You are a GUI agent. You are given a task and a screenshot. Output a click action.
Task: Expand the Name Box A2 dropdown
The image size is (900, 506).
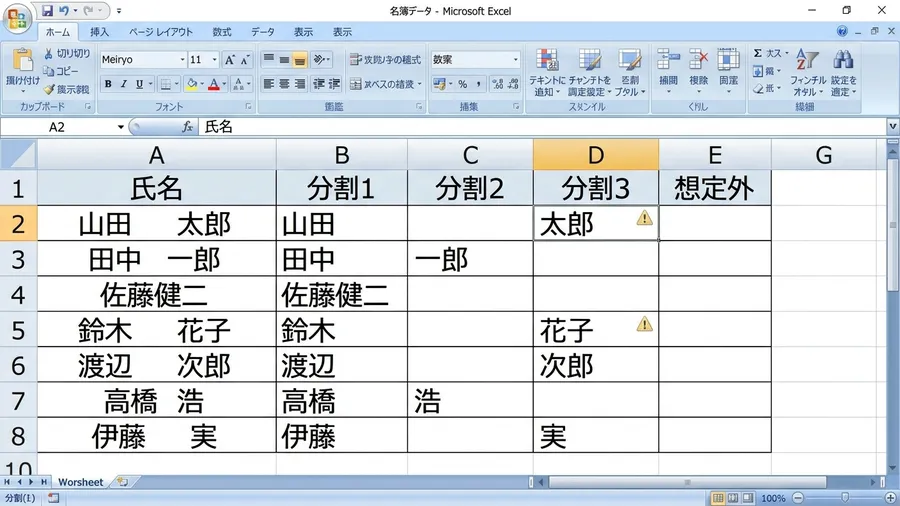point(121,127)
